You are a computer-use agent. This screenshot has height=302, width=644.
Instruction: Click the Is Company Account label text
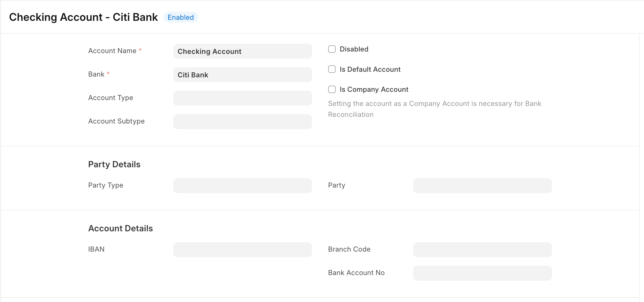374,89
